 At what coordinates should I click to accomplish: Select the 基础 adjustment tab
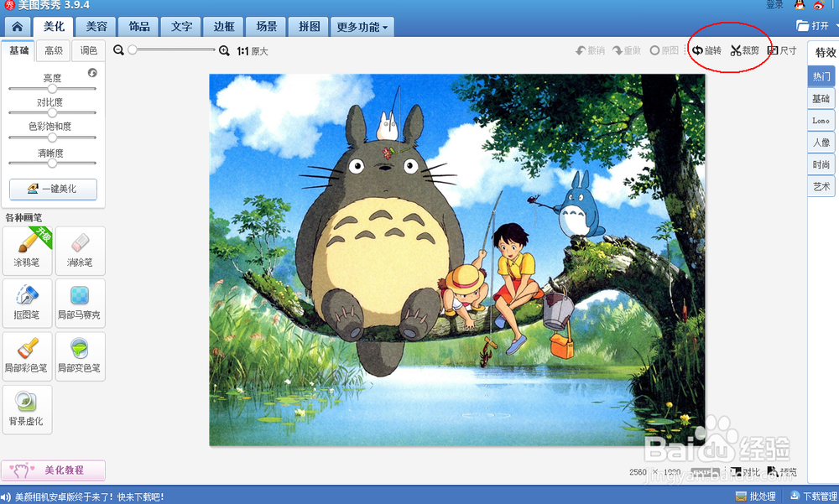pos(18,50)
